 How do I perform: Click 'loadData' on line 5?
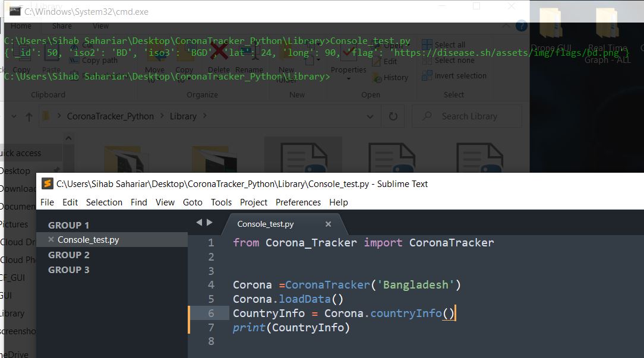[305, 299]
